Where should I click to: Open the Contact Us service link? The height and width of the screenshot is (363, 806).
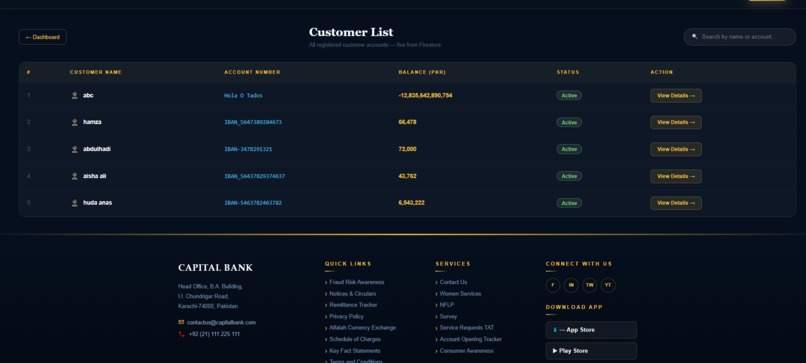click(x=453, y=282)
